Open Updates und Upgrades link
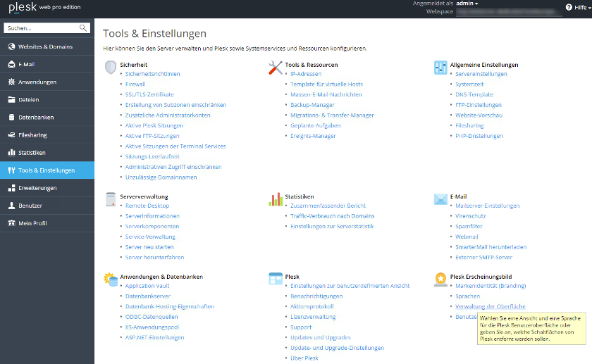The image size is (592, 364). pos(320,337)
